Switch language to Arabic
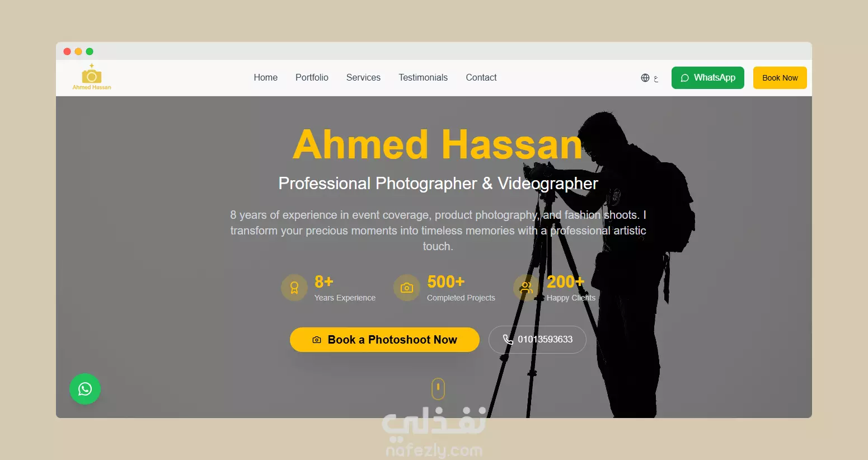Screen dimensions: 868x460 pyautogui.click(x=655, y=78)
